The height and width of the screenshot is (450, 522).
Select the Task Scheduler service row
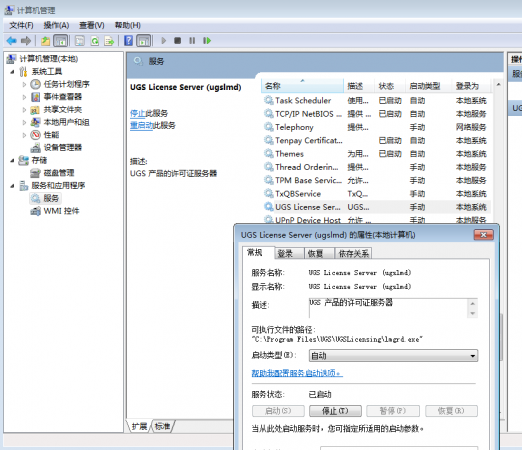pyautogui.click(x=376, y=100)
